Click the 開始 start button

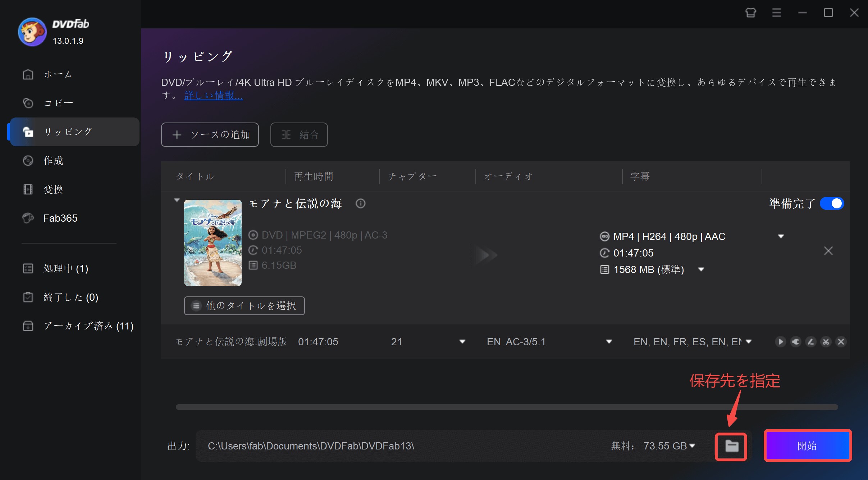[x=807, y=446]
